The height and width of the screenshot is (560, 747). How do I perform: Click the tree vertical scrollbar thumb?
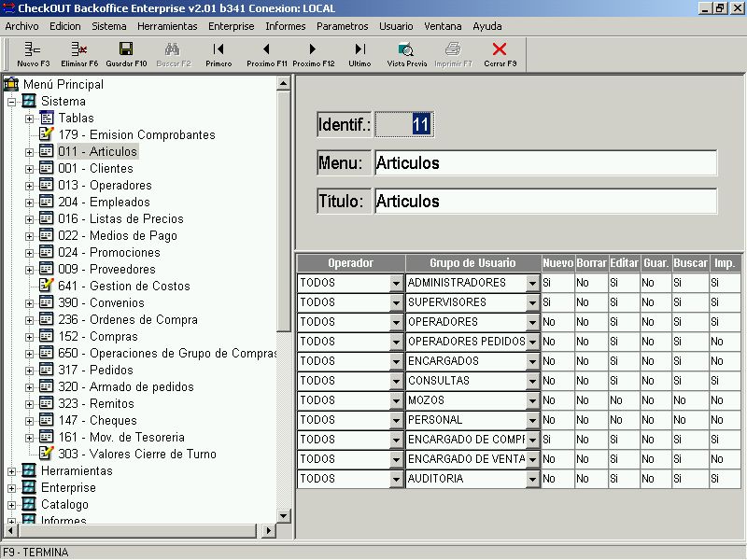click(284, 211)
